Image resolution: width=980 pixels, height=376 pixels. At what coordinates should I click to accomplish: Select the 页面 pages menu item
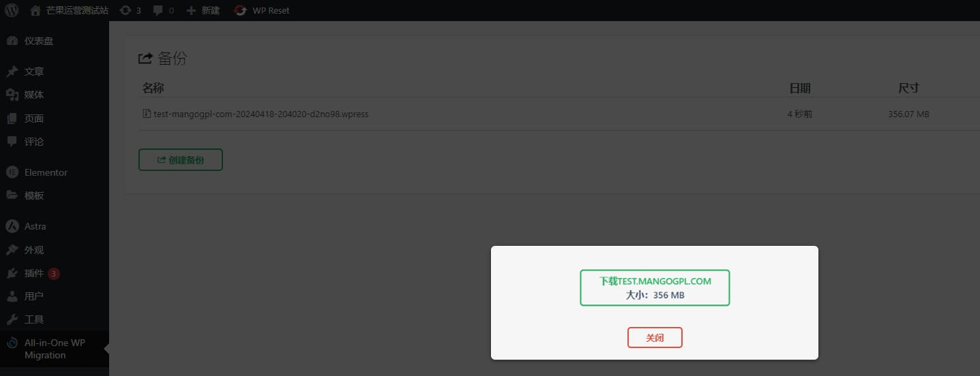pyautogui.click(x=55, y=119)
